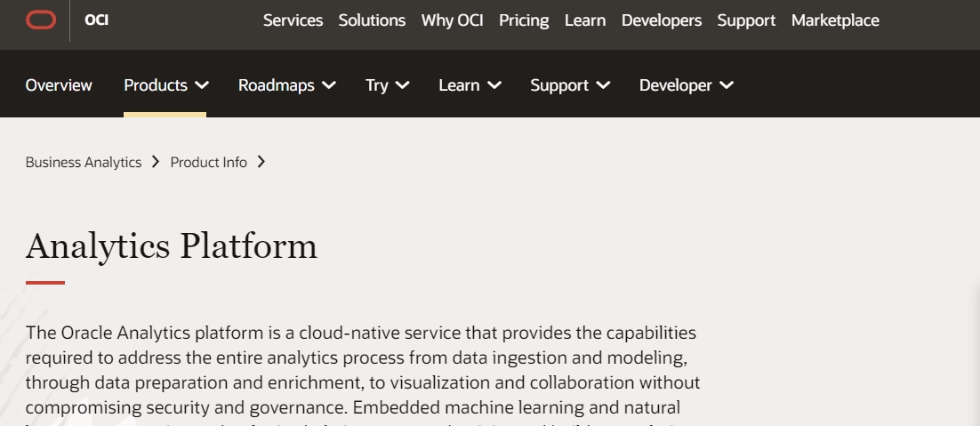Go to the Pricing page
Viewport: 980px width, 426px height.
(x=524, y=20)
